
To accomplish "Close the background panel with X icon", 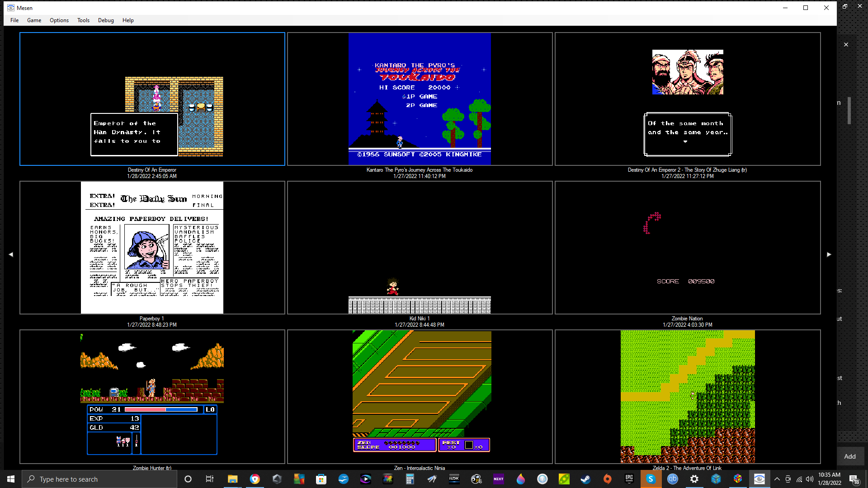I will (846, 44).
